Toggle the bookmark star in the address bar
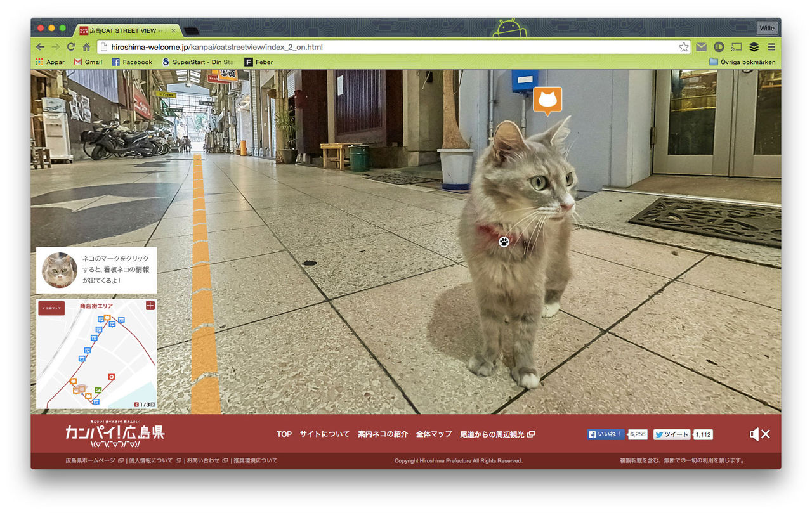The height and width of the screenshot is (513, 812). pyautogui.click(x=684, y=46)
